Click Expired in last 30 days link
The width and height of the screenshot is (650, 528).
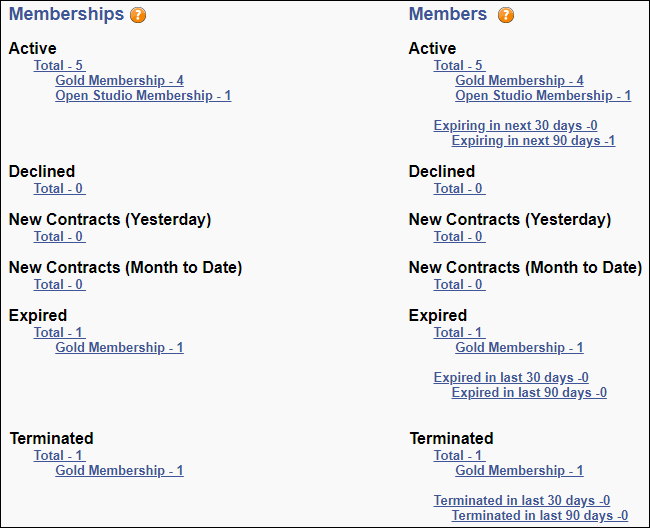(511, 377)
